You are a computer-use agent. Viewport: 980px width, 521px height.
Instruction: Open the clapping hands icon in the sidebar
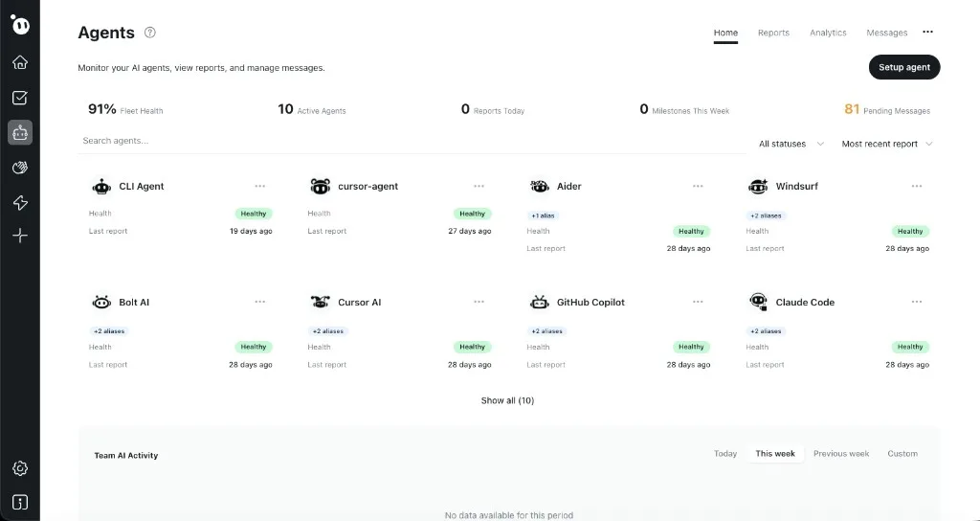[x=20, y=168]
